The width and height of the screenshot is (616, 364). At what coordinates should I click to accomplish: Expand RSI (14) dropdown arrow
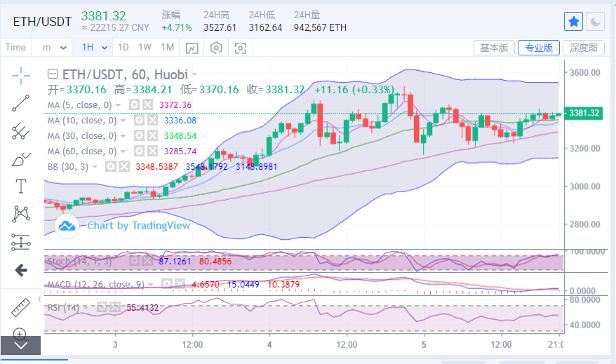[86, 308]
